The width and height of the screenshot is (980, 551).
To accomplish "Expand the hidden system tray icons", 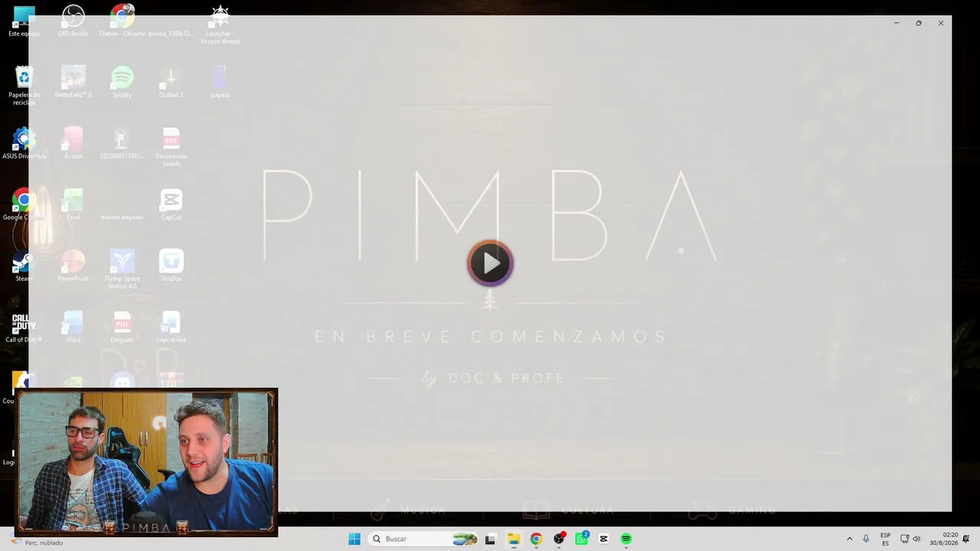I will tap(849, 539).
